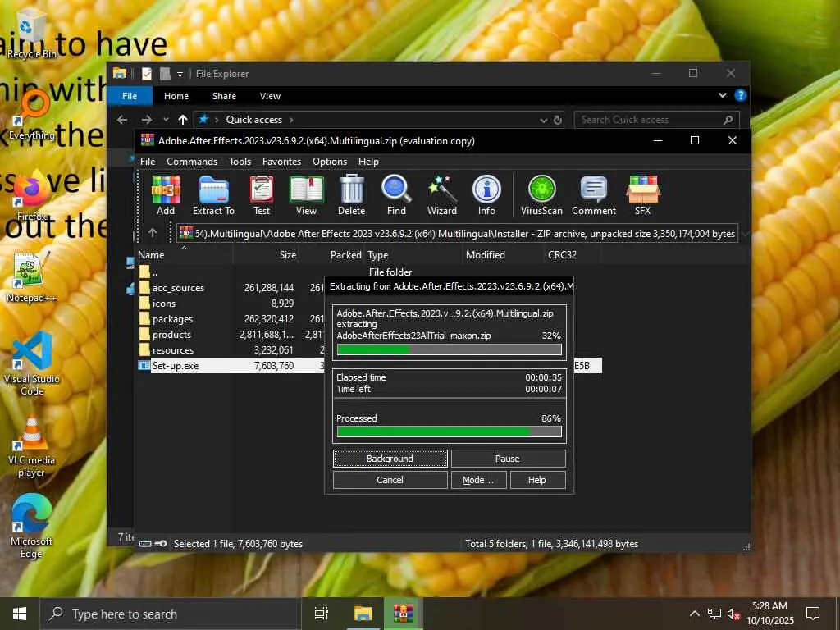Select the Notepad++ desktop shortcut
This screenshot has height=630, width=840.
click(x=32, y=277)
